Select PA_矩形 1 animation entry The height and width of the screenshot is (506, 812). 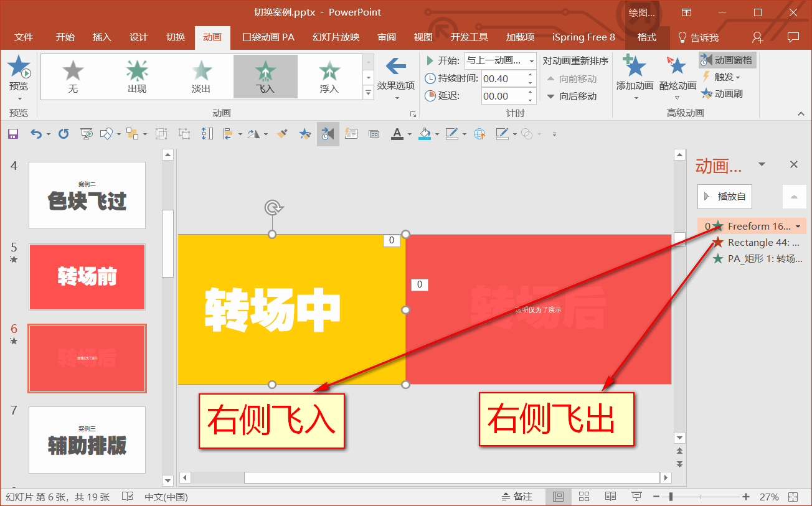752,258
